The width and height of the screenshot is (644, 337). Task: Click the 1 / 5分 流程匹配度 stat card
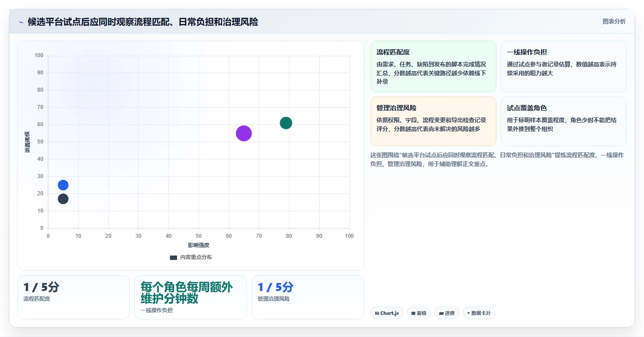tap(74, 297)
